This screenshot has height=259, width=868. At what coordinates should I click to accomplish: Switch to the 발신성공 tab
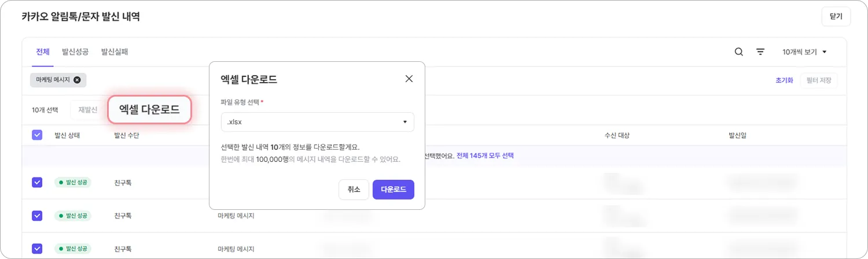point(75,52)
